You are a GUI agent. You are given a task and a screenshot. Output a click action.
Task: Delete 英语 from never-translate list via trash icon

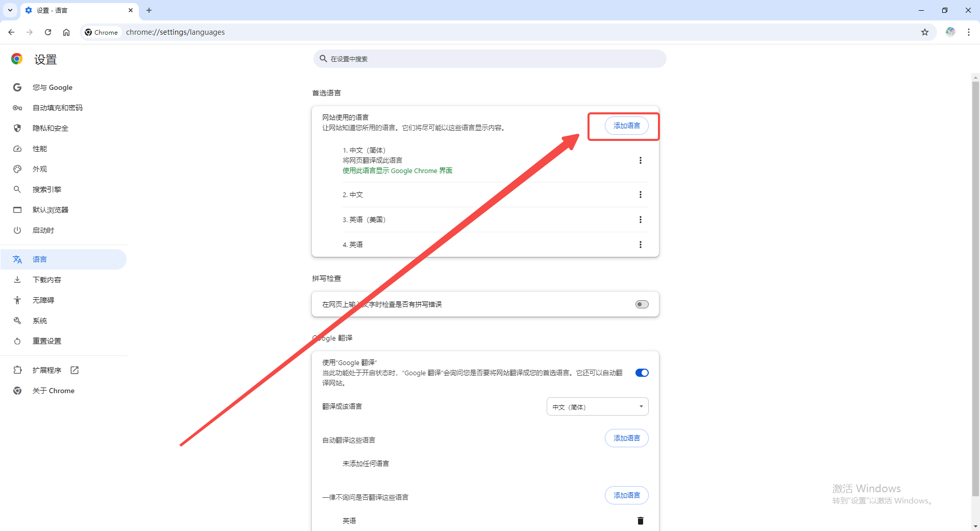[x=640, y=520]
